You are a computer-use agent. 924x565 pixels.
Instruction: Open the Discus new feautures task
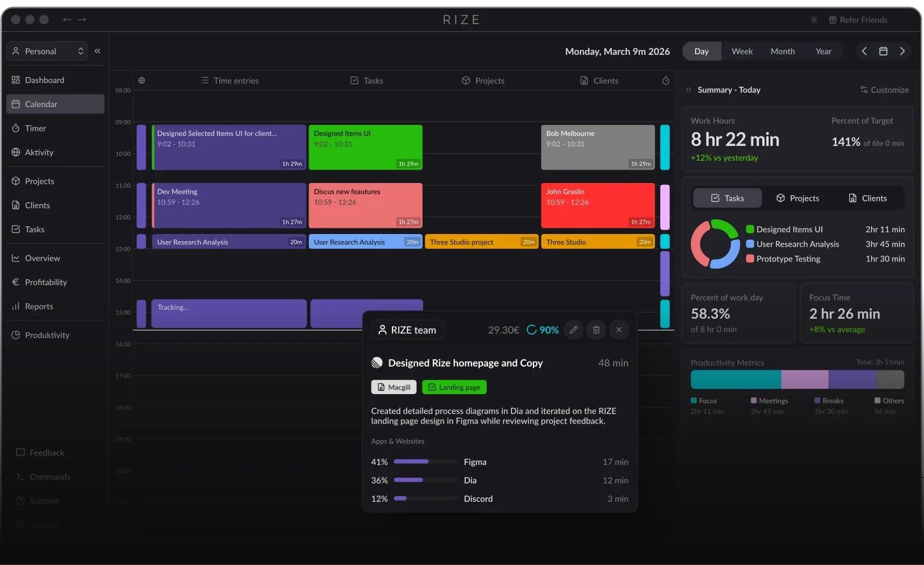click(x=365, y=205)
